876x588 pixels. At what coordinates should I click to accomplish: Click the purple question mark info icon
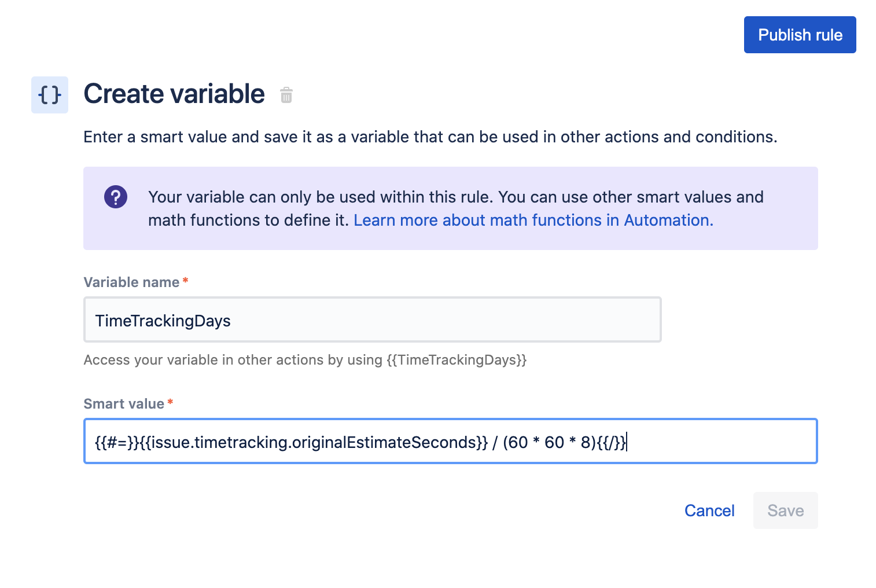click(116, 197)
